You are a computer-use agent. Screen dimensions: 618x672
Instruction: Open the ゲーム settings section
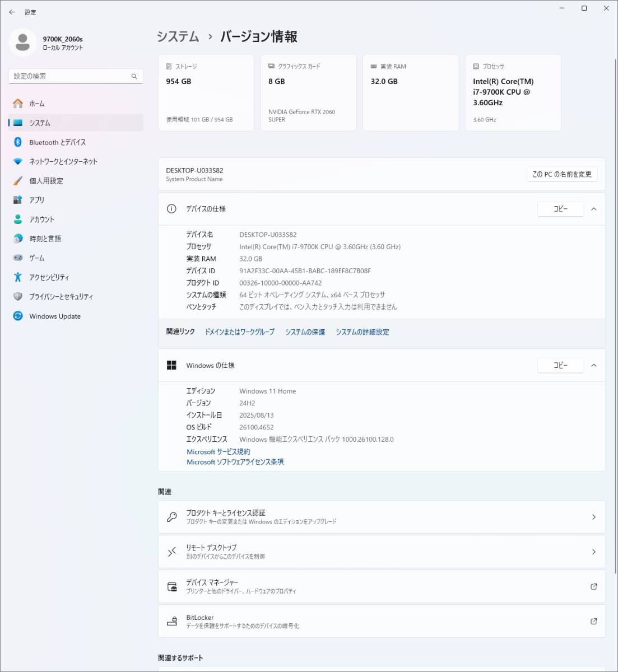[x=36, y=258]
